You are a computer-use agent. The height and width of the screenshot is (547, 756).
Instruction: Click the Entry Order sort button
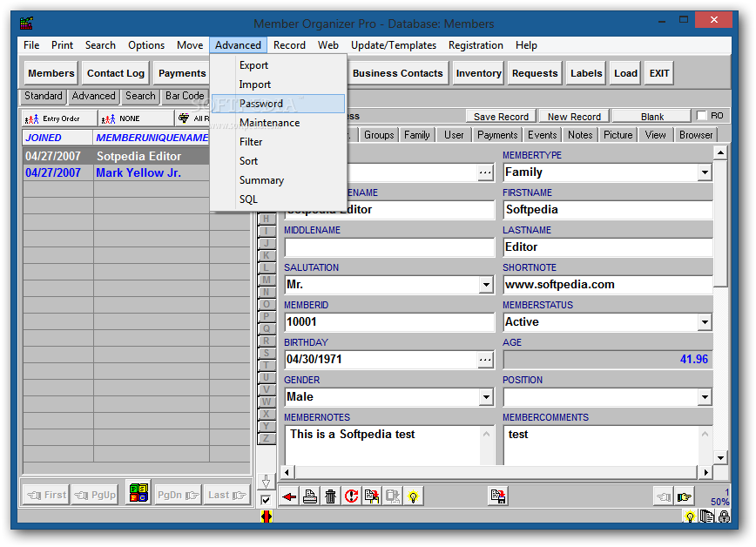pos(59,118)
